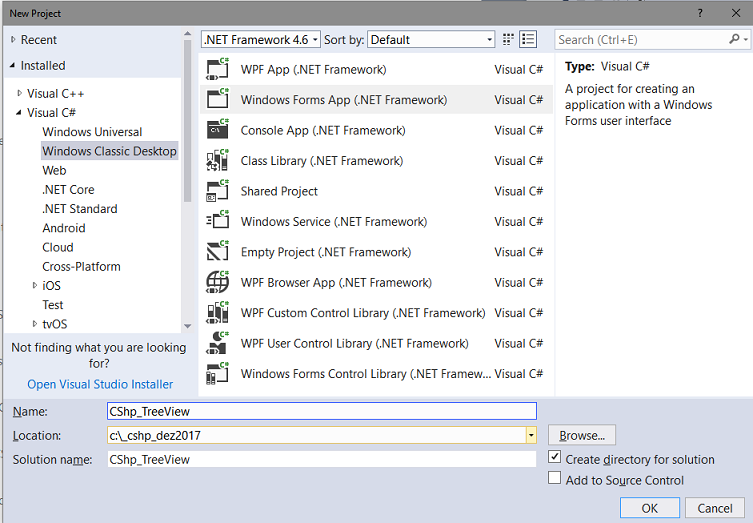This screenshot has height=523, width=753.
Task: Click the WPF Browser App globe icon
Action: pos(218,282)
